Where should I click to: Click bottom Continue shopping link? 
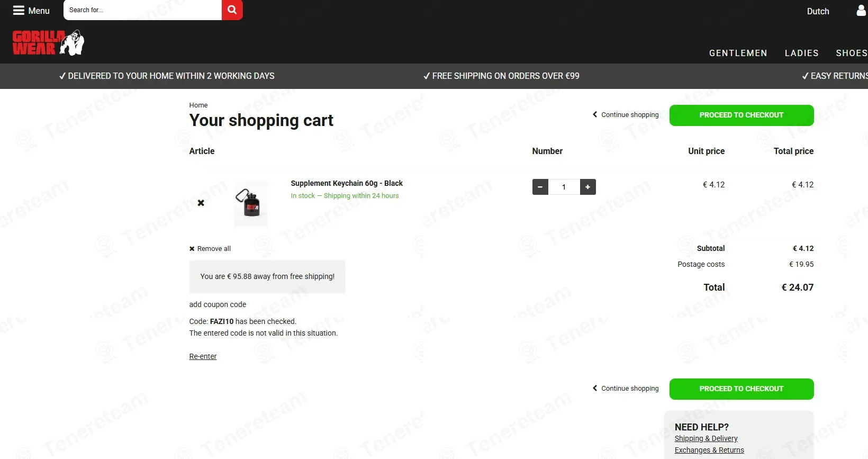[626, 389]
